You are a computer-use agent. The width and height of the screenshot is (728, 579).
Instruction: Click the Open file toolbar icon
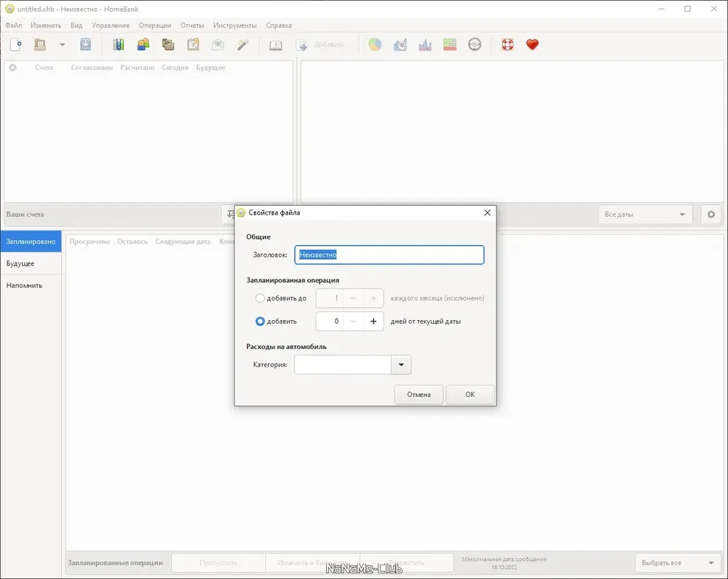coord(40,44)
